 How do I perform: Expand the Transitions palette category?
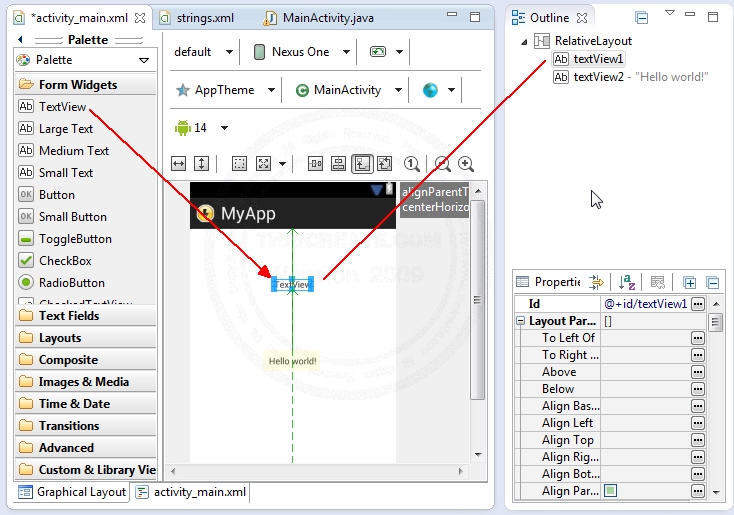coord(86,426)
